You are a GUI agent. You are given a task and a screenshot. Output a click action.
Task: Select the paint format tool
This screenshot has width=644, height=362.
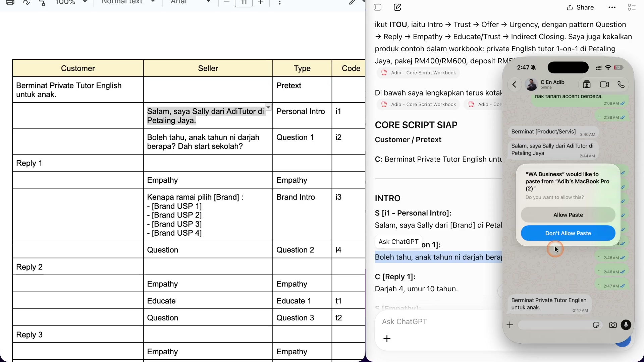[42, 3]
